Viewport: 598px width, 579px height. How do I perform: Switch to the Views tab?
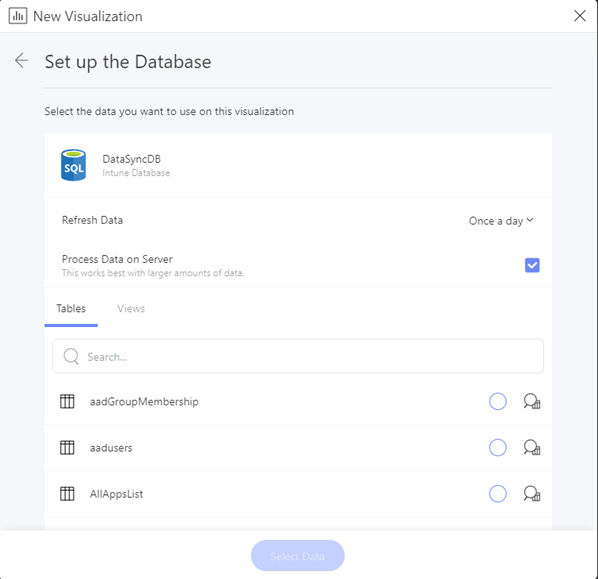pyautogui.click(x=131, y=308)
